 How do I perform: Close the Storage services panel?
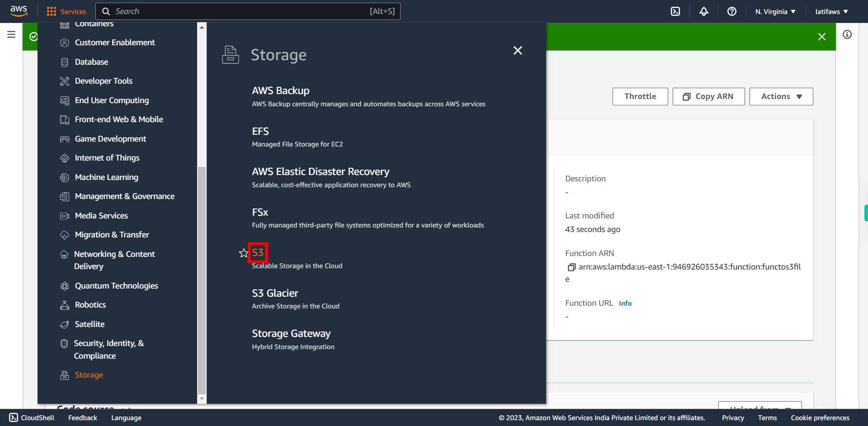(x=518, y=50)
